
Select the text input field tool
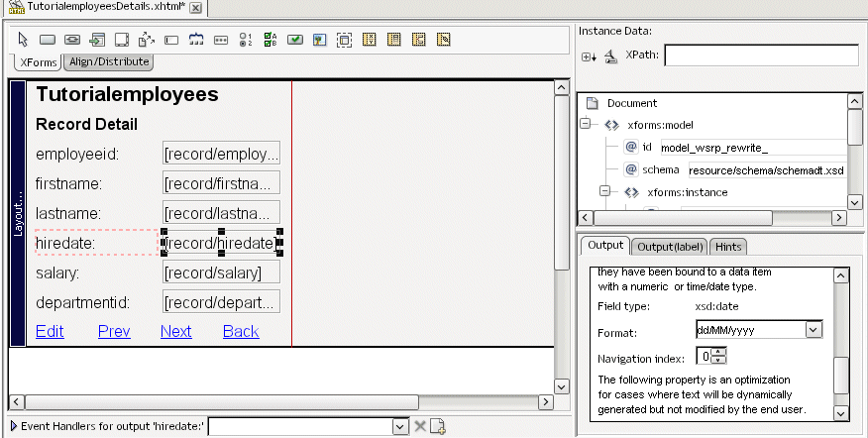[171, 40]
